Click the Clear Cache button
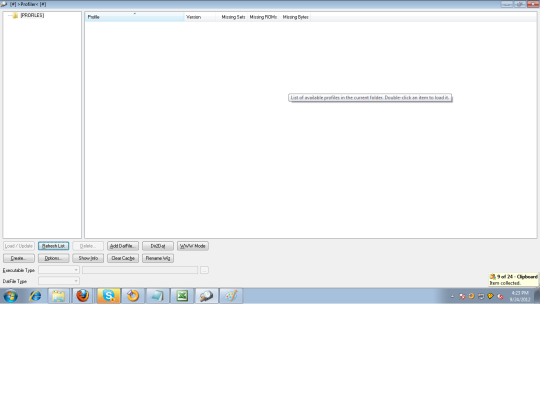540x408 pixels. tap(123, 258)
